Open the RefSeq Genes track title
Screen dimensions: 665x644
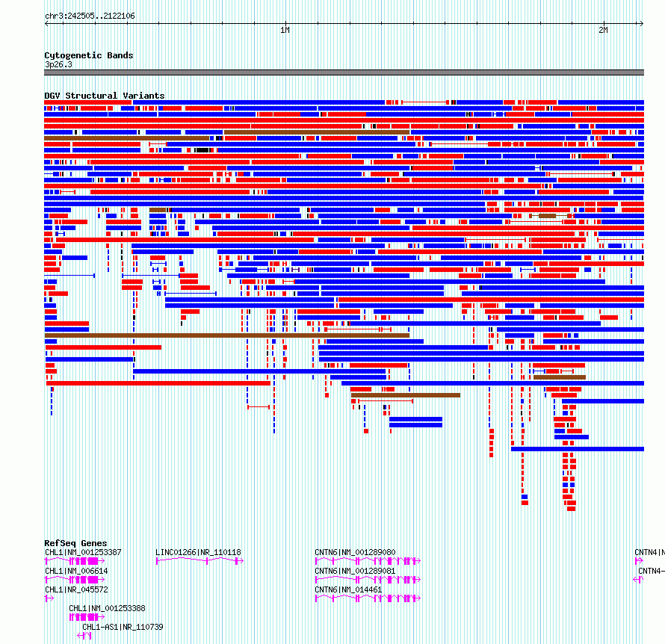tap(75, 543)
